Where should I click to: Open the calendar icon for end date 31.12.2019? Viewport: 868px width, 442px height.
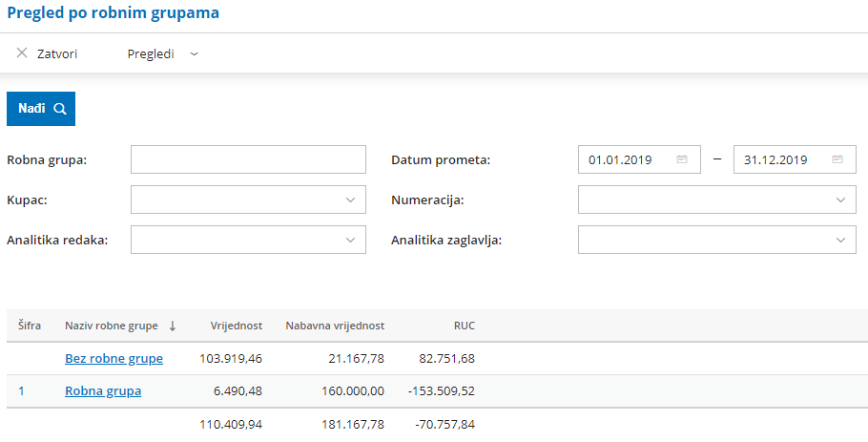[x=837, y=159]
